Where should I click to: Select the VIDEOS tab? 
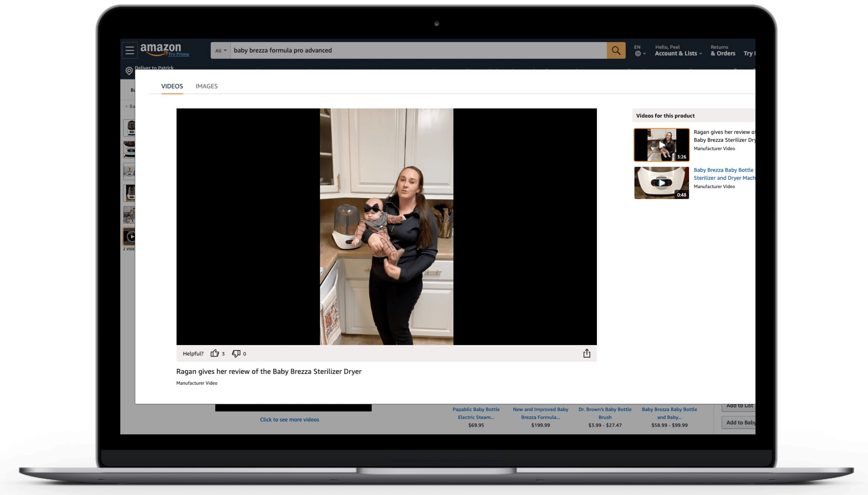tap(172, 86)
